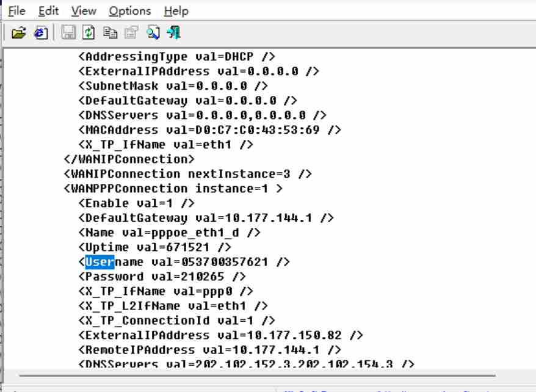Viewport: 536px width, 392px height.
Task: Select the Username value 053700357621
Action: tap(225, 262)
